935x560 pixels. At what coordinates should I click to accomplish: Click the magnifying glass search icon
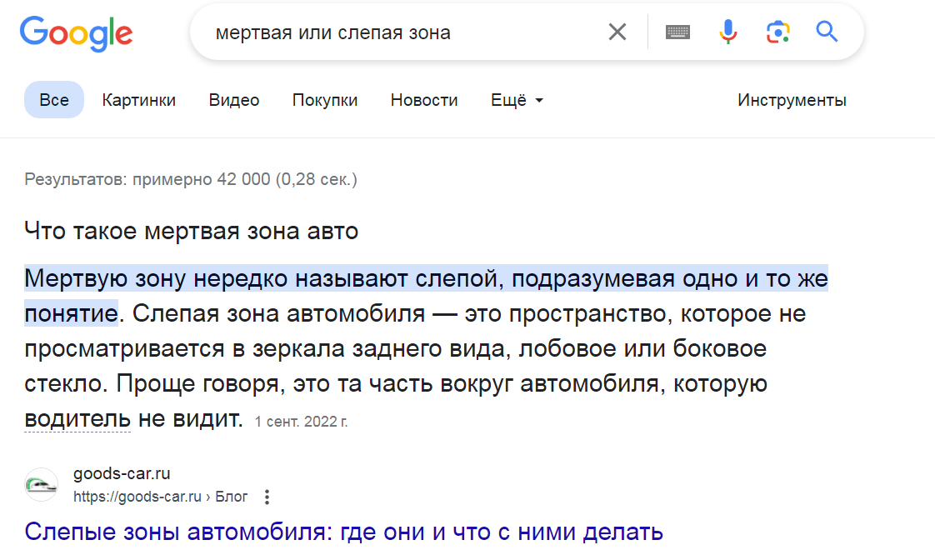(827, 32)
